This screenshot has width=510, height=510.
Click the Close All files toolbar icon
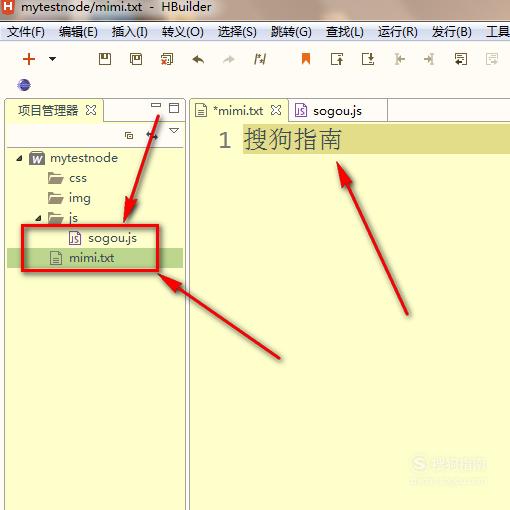[167, 59]
